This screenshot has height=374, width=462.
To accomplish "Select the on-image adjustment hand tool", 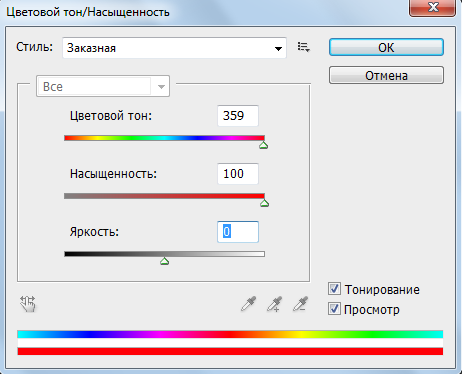I will (x=28, y=304).
